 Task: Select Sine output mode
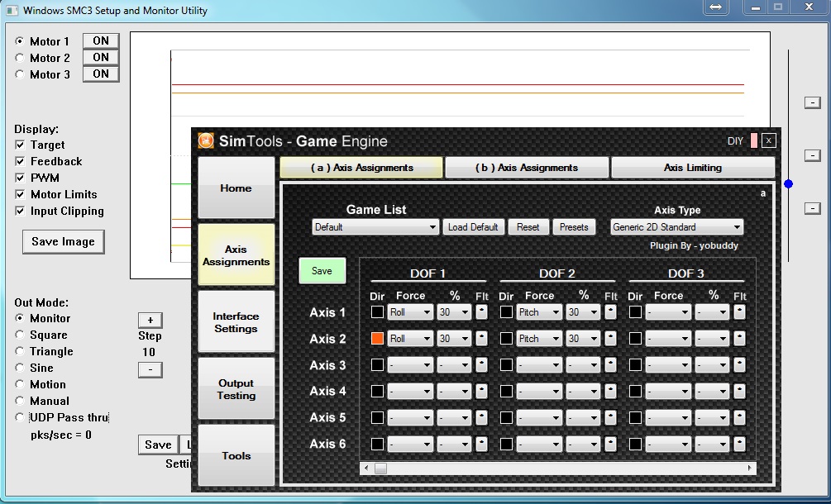pyautogui.click(x=20, y=368)
